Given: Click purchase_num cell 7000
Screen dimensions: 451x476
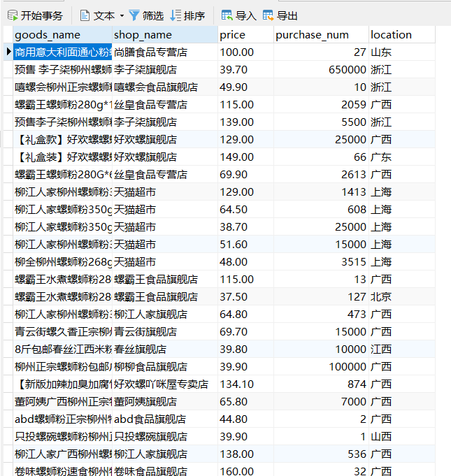Looking at the screenshot, I should click(322, 401).
